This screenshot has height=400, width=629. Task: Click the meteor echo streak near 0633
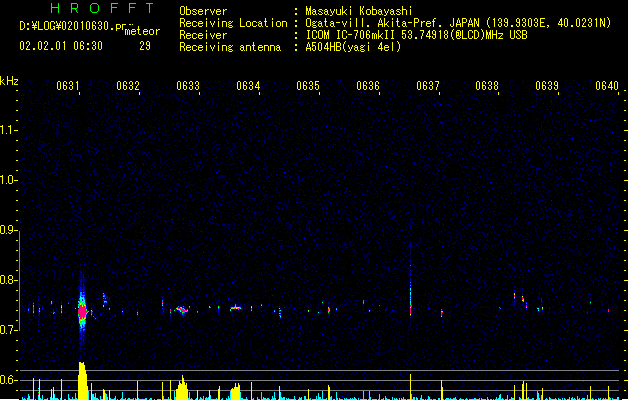(182, 310)
